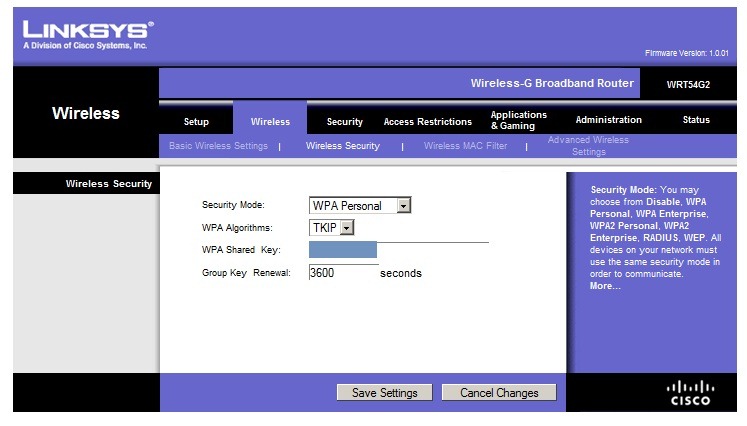The image size is (747, 426).
Task: Open the Setup tab
Action: coord(196,122)
